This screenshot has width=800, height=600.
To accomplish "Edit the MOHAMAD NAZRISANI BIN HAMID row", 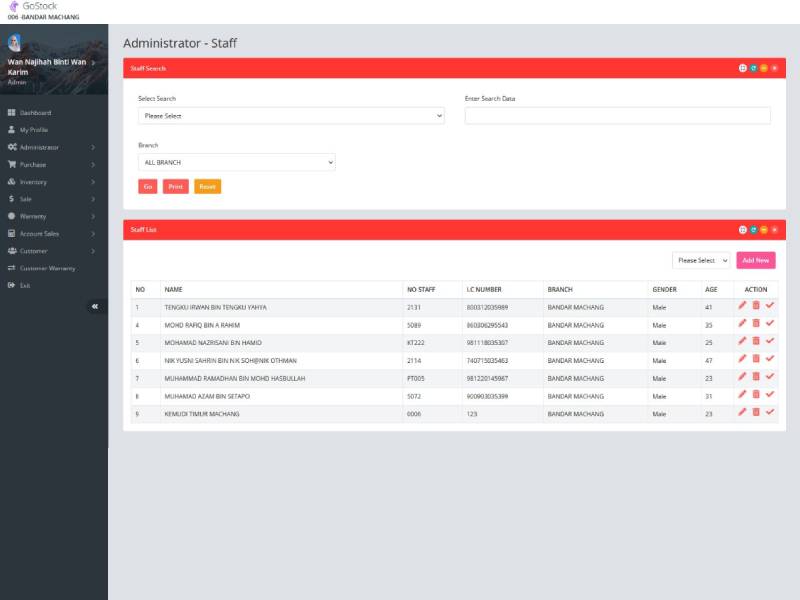I will tap(742, 341).
